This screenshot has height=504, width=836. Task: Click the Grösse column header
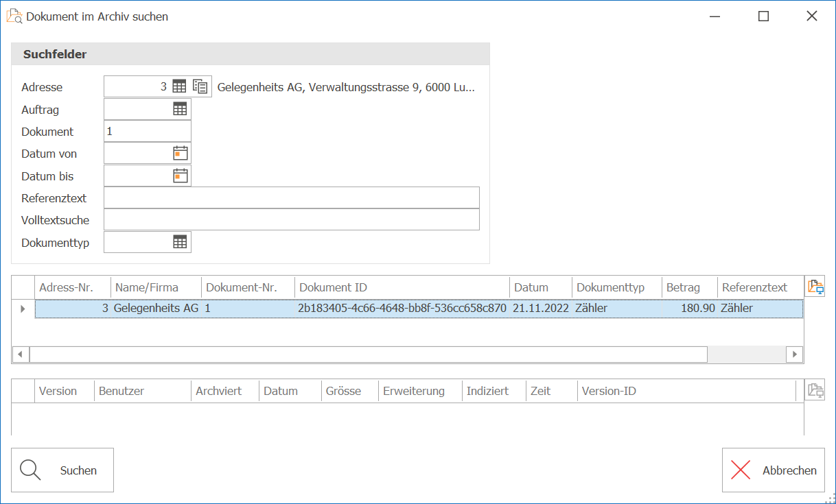click(x=350, y=391)
